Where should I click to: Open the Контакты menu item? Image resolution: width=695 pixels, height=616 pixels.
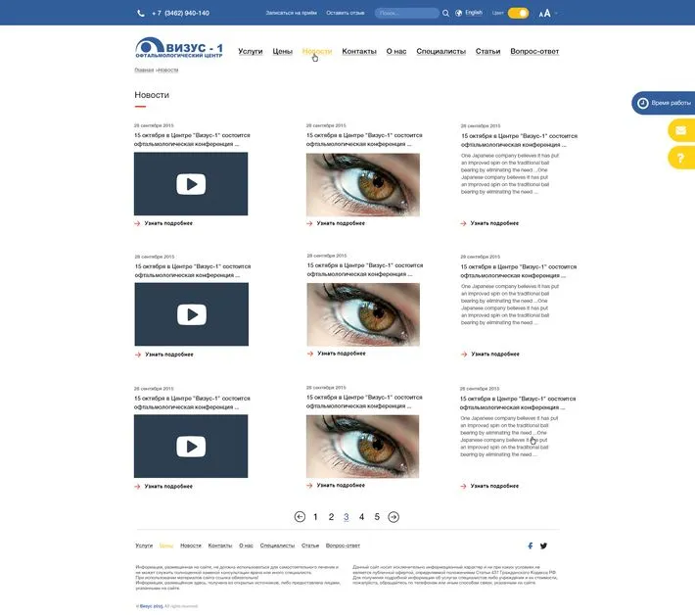tap(359, 52)
